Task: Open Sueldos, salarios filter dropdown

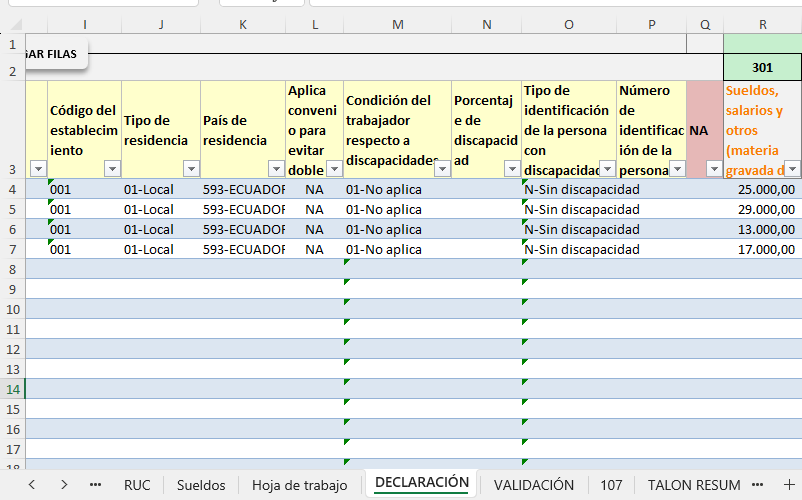Action: 792,169
